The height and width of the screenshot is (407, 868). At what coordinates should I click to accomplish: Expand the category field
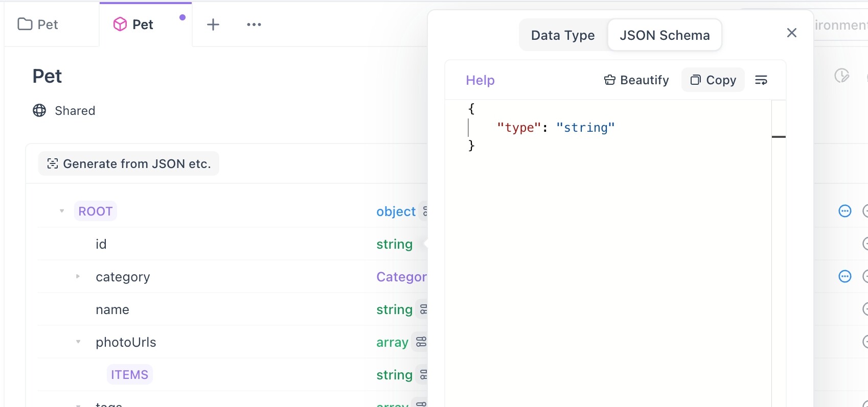pos(78,277)
